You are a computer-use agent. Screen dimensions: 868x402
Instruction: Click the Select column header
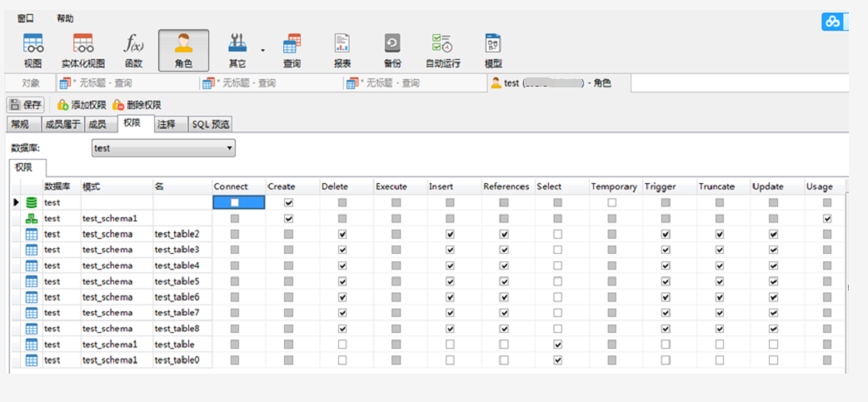pyautogui.click(x=562, y=186)
